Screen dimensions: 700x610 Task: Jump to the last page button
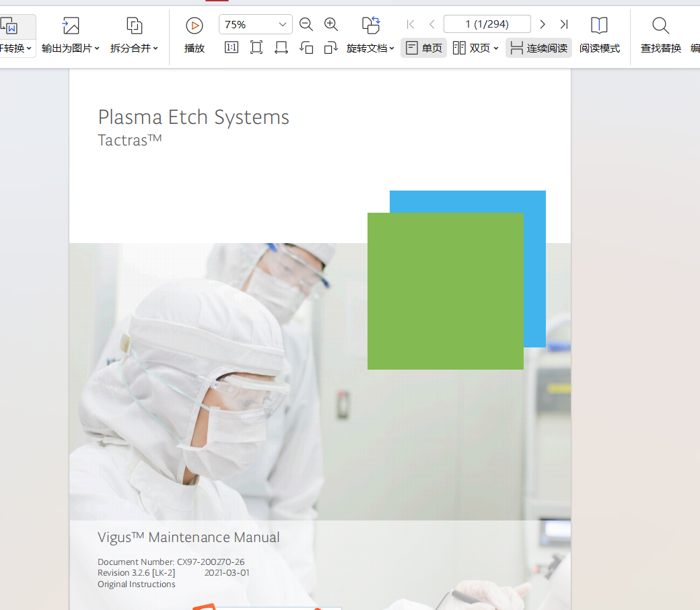coord(564,24)
